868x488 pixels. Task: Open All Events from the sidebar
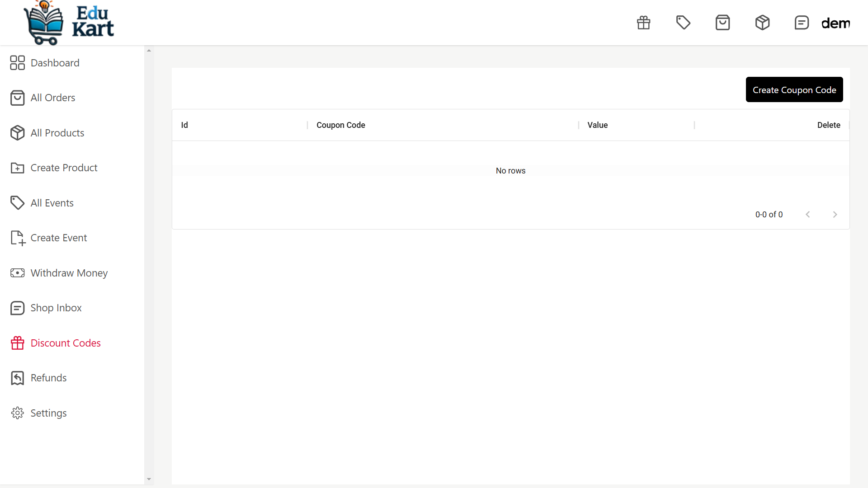pos(52,203)
